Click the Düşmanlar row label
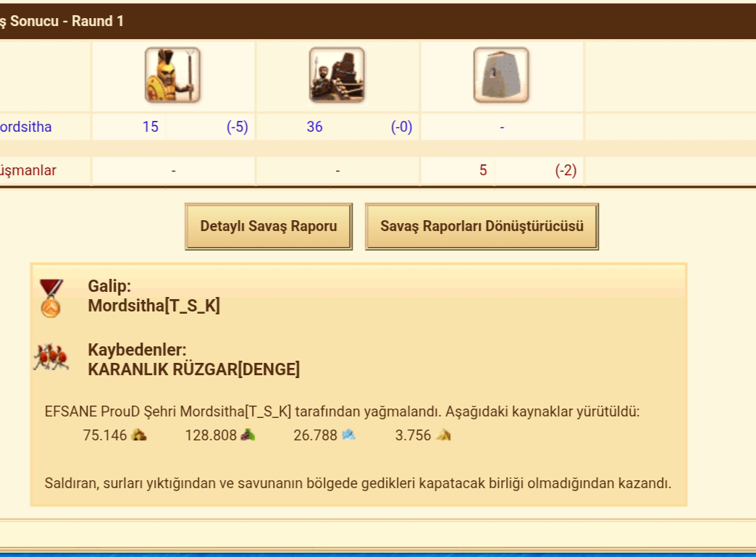Viewport: 756px width, 557px height. pyautogui.click(x=28, y=170)
